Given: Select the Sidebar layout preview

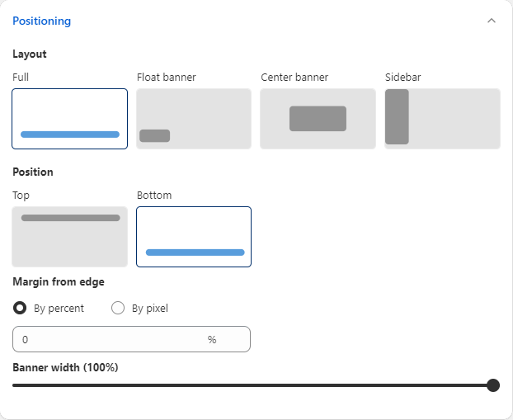Looking at the screenshot, I should (442, 119).
